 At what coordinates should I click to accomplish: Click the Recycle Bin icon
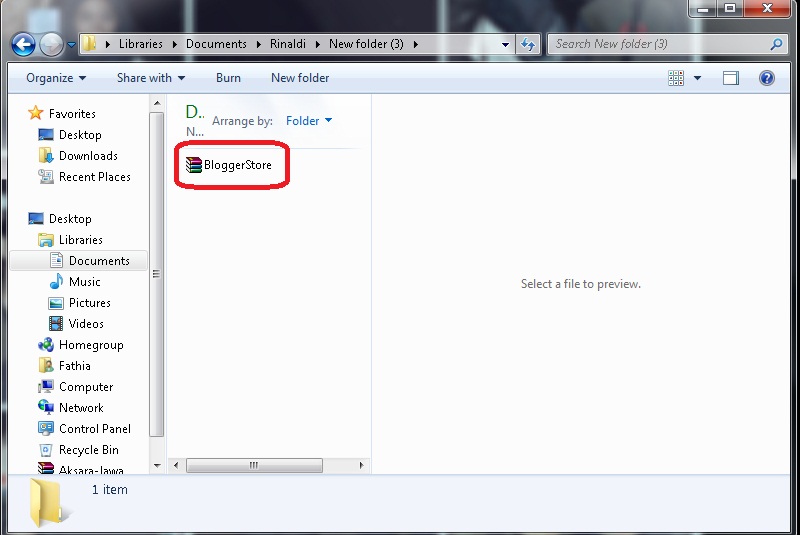point(45,450)
